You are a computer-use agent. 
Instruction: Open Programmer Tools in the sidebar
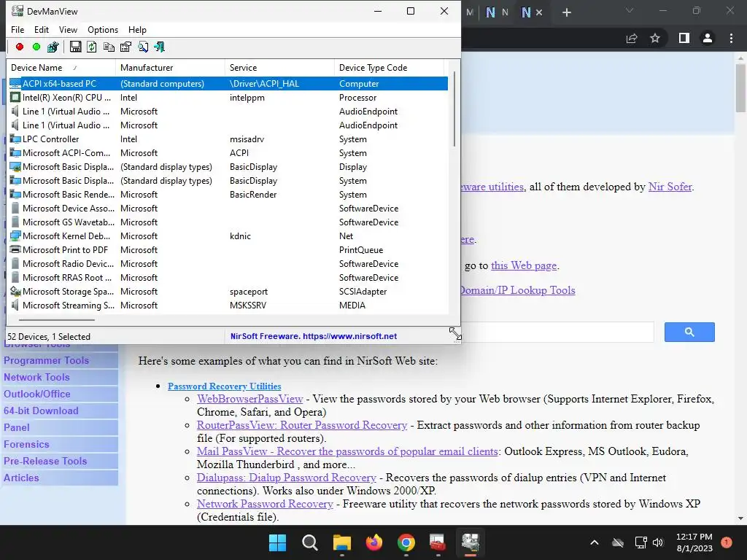point(47,360)
